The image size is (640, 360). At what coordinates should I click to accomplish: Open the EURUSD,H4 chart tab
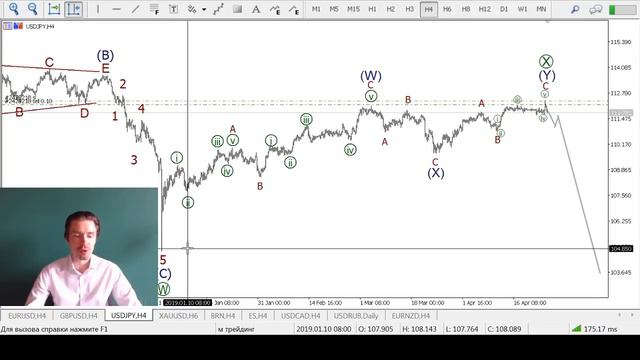pyautogui.click(x=27, y=316)
